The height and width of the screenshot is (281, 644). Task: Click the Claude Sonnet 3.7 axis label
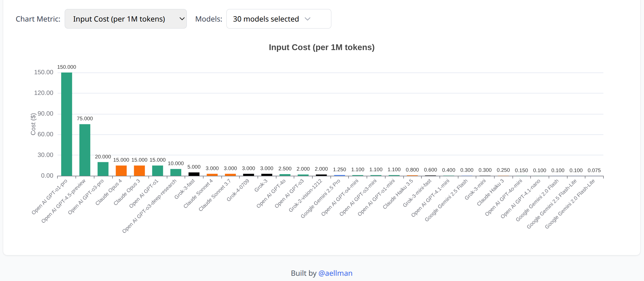(215, 195)
